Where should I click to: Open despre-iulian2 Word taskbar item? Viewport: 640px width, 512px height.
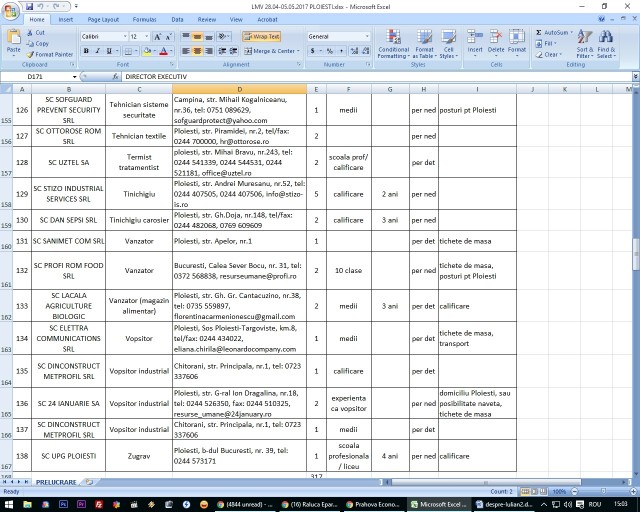pyautogui.click(x=504, y=505)
